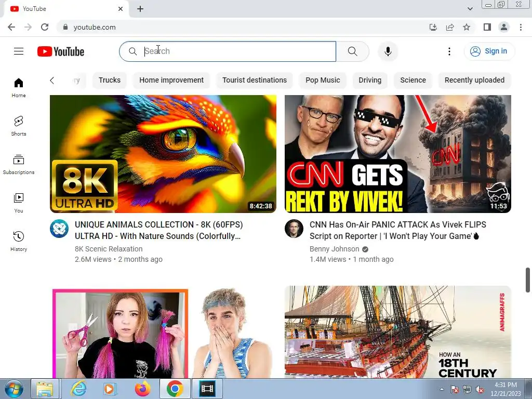This screenshot has height=399, width=532.
Task: Show hidden system tray icons
Action: (442, 389)
